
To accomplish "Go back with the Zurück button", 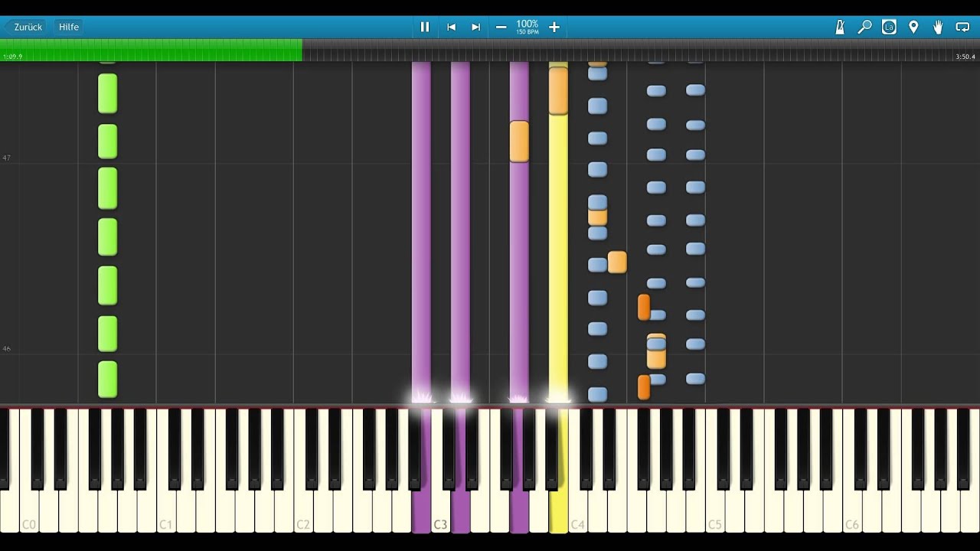I will click(x=25, y=27).
